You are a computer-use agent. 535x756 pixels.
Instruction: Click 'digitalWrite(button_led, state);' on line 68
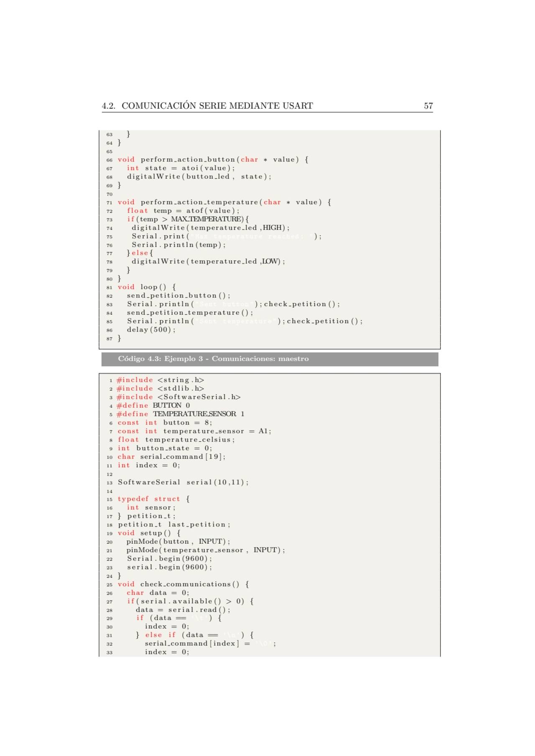(x=199, y=177)
